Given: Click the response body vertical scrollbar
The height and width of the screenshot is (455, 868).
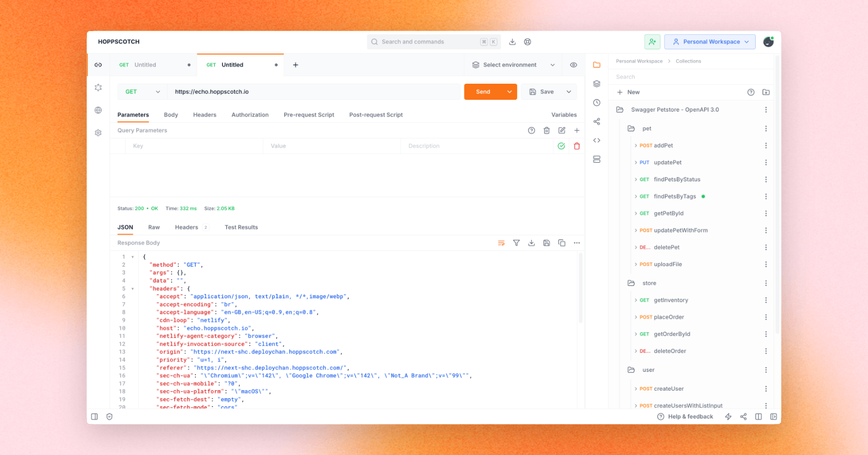Looking at the screenshot, I should 580,289.
